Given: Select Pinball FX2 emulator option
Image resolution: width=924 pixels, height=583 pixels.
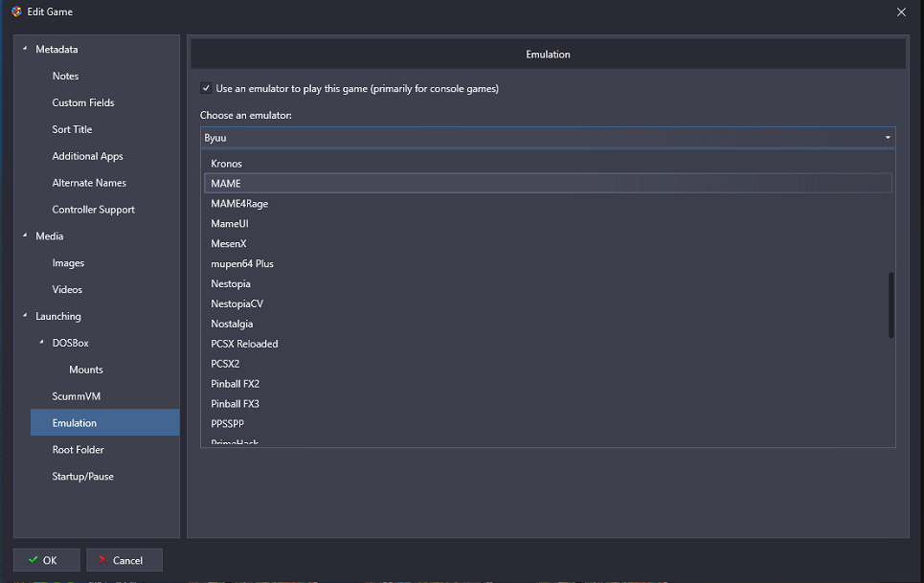Looking at the screenshot, I should coord(548,384).
